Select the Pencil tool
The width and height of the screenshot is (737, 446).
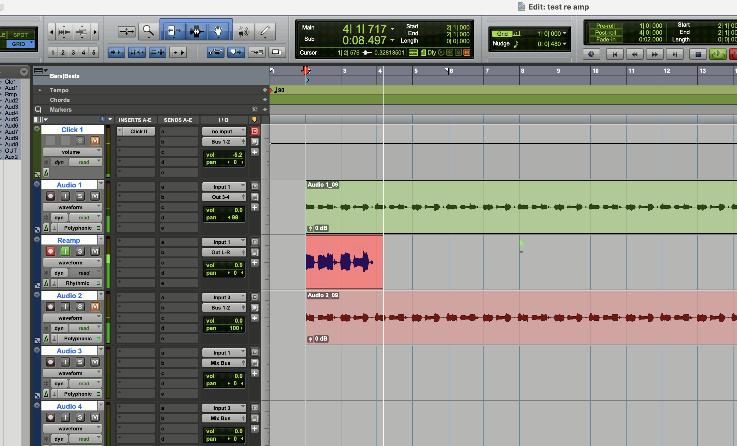(265, 31)
